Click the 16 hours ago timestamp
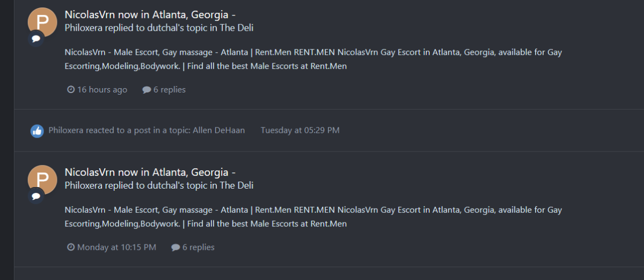 click(102, 90)
